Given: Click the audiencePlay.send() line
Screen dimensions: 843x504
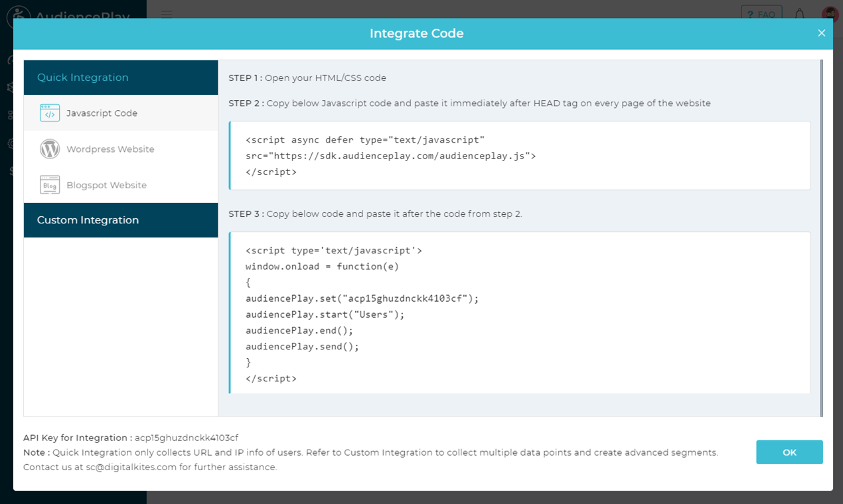Looking at the screenshot, I should pos(302,346).
